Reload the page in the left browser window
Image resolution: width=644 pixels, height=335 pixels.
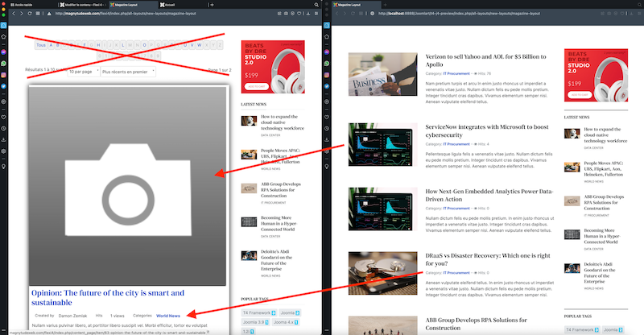pos(30,14)
